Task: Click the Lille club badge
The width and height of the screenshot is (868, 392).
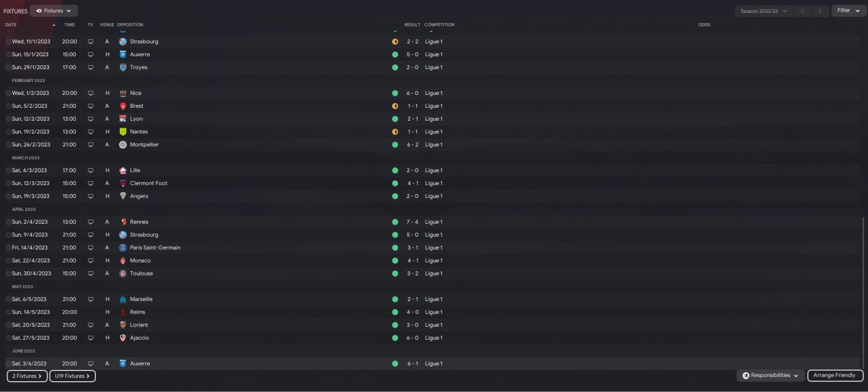Action: (x=123, y=170)
